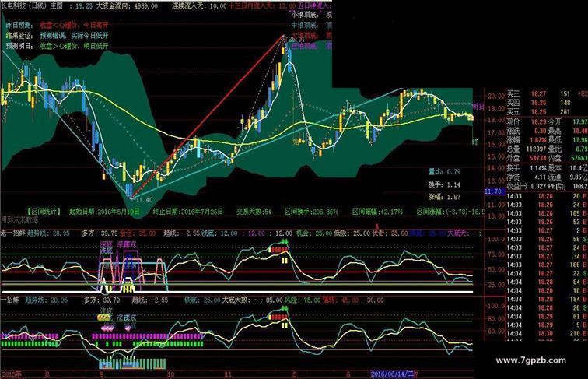The image size is (588, 379).
Task: Click the 11.40 low price marker
Action: pos(144,200)
